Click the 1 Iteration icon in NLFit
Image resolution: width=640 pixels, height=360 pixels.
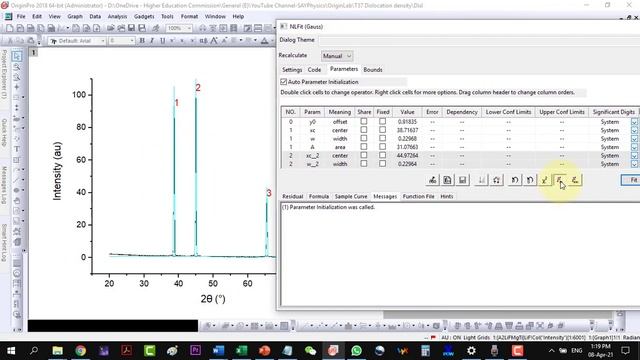click(x=560, y=180)
